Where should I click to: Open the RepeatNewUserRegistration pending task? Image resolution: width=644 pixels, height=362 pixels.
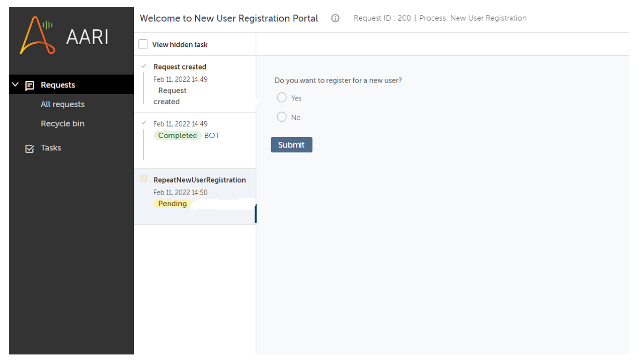[x=199, y=180]
